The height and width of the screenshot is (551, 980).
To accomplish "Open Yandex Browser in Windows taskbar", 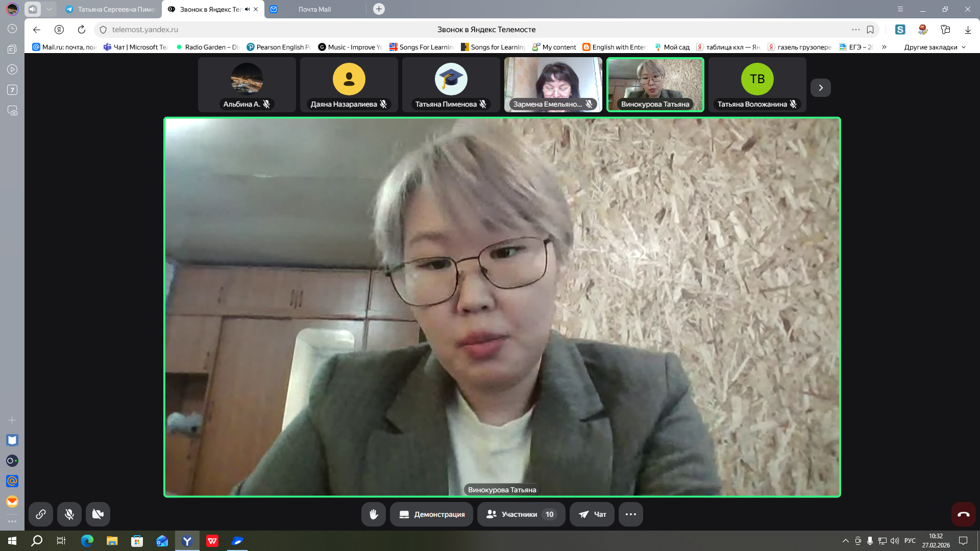I will [x=187, y=541].
